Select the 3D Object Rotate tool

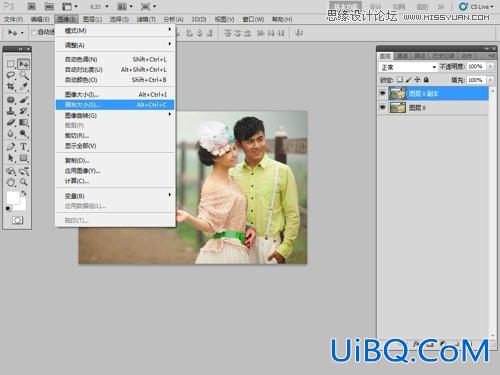coord(11,171)
